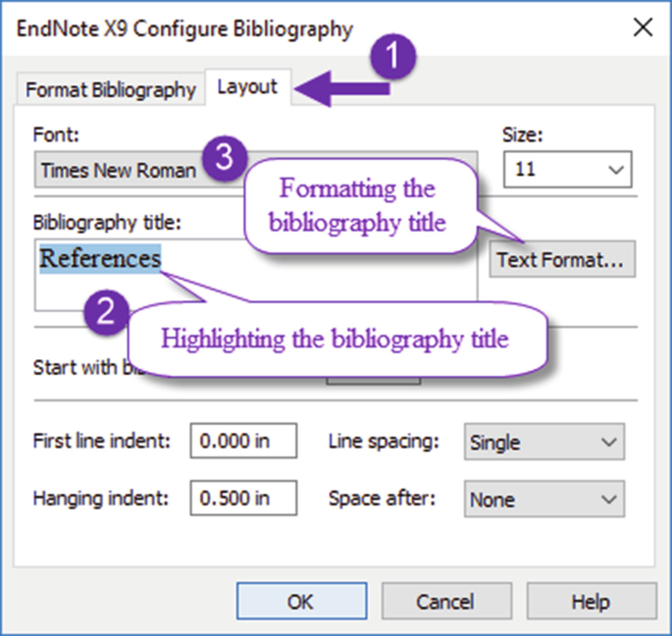Click the Times New Roman font field
672x636 pixels.
[118, 170]
